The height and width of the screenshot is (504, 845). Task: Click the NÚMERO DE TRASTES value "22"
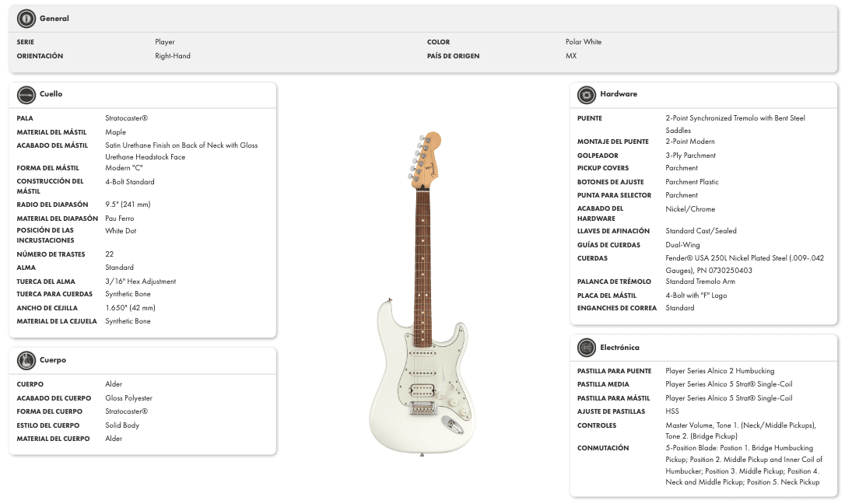click(110, 254)
